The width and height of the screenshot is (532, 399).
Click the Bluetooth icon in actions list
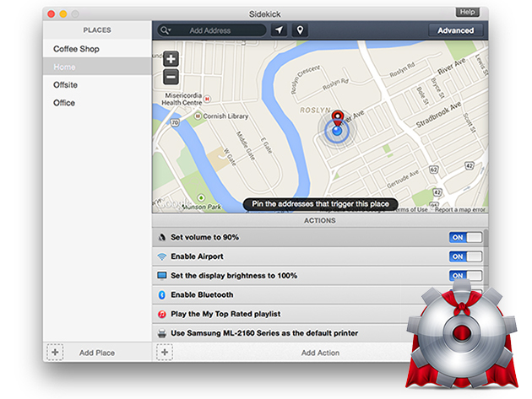(x=162, y=295)
